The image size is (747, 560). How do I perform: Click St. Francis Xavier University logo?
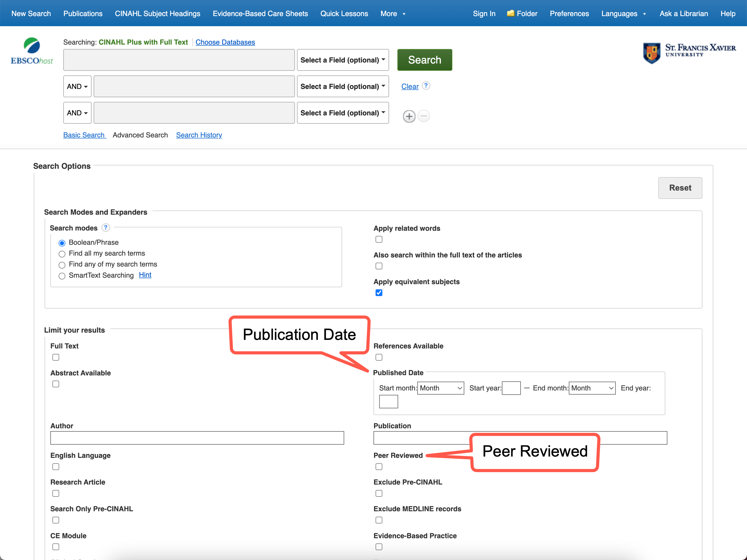pos(689,53)
